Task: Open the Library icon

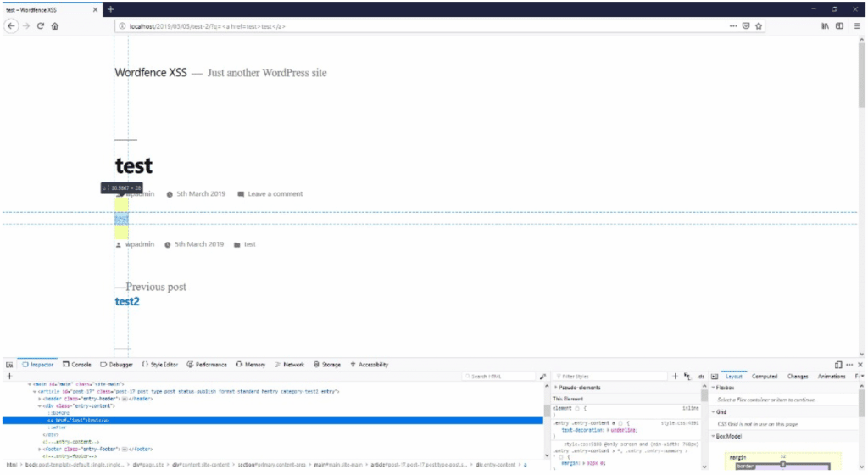Action: (825, 26)
